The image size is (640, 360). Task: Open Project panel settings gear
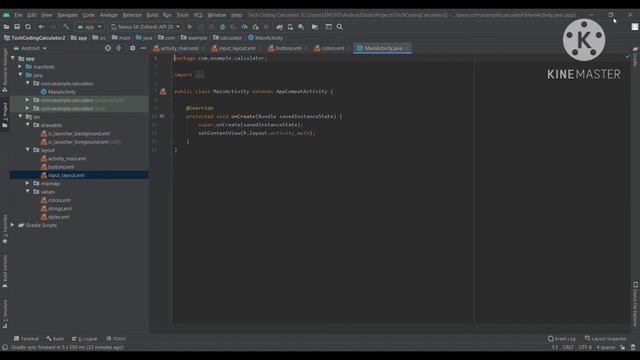click(132, 48)
